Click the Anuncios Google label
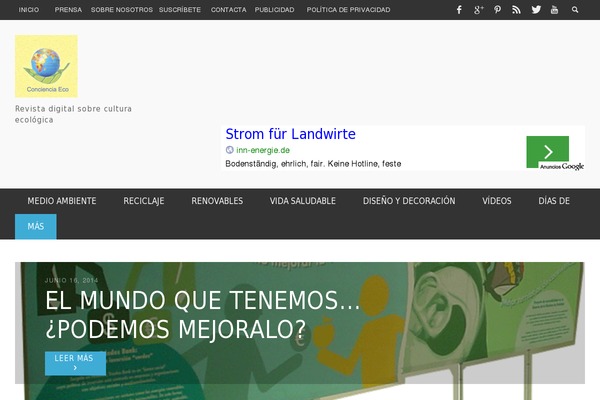 562,167
